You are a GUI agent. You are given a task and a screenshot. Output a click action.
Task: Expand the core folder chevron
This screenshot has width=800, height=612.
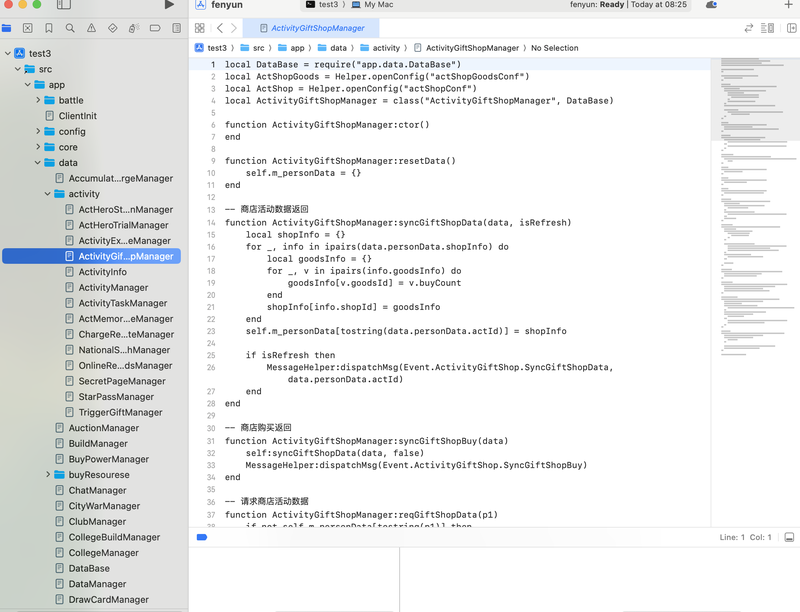tap(38, 147)
